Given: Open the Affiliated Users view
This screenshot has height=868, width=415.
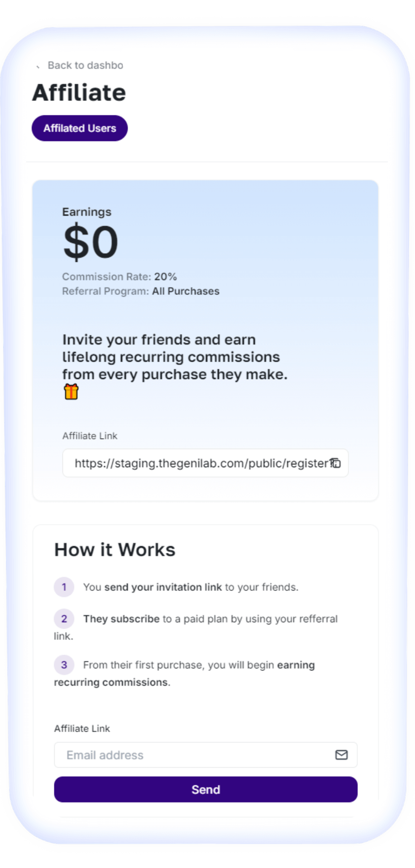Looking at the screenshot, I should tap(80, 128).
